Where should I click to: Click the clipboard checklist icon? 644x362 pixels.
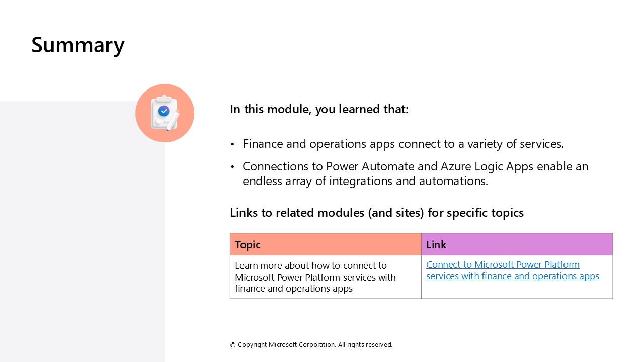tap(165, 113)
